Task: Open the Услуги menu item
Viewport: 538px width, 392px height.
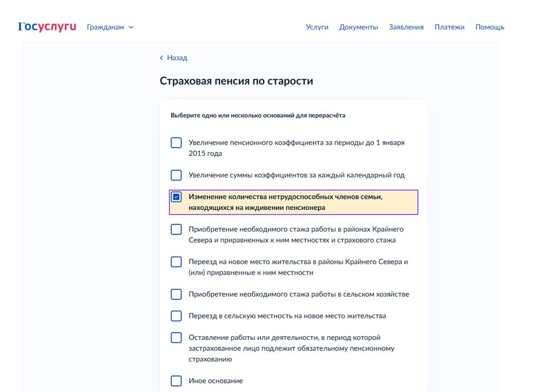Action: (317, 27)
